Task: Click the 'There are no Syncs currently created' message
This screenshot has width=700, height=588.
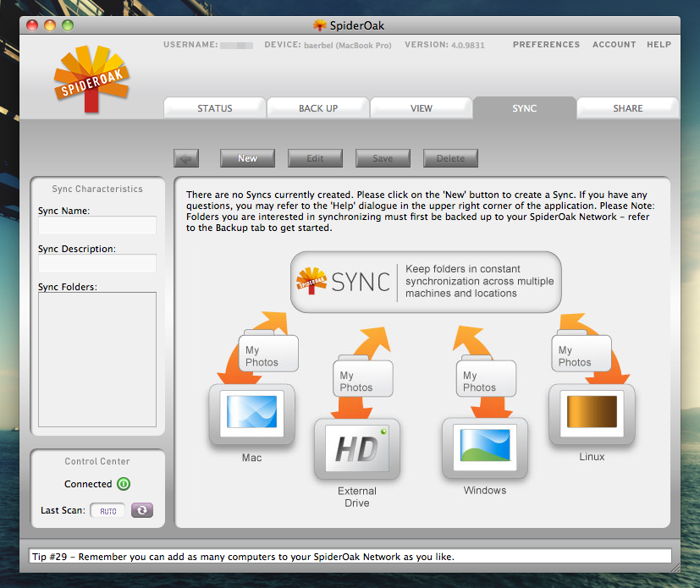Action: pos(421,211)
